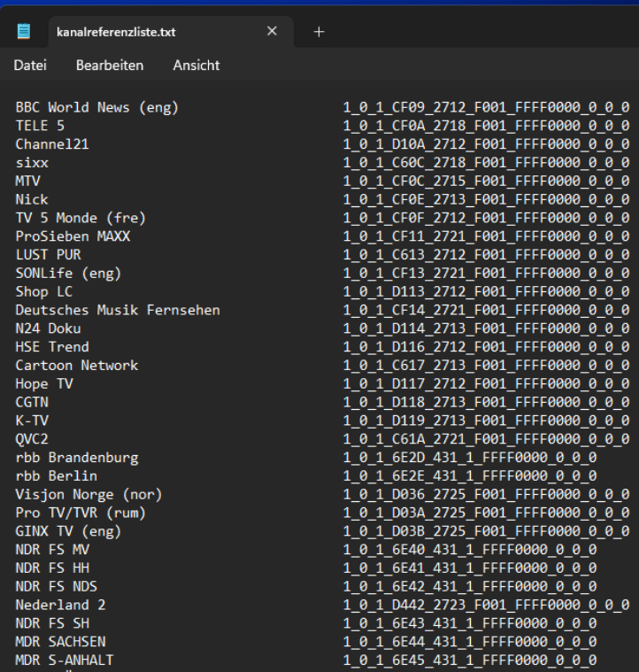Open the Ansicht menu
The image size is (639, 672).
pyautogui.click(x=196, y=66)
